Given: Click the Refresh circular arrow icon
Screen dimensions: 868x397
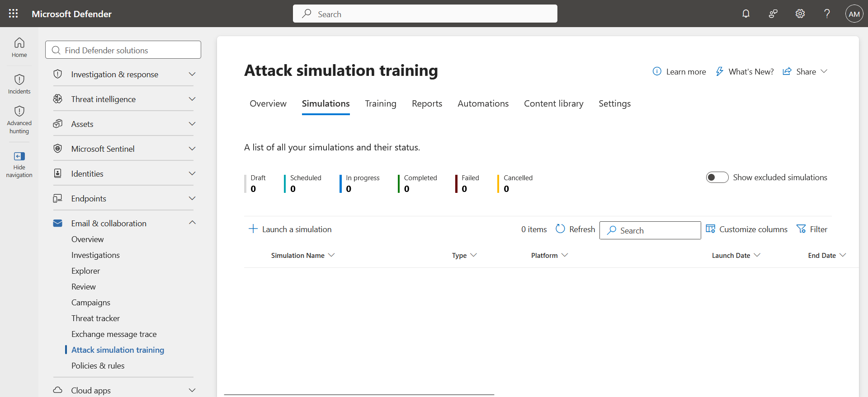Looking at the screenshot, I should click(x=560, y=229).
